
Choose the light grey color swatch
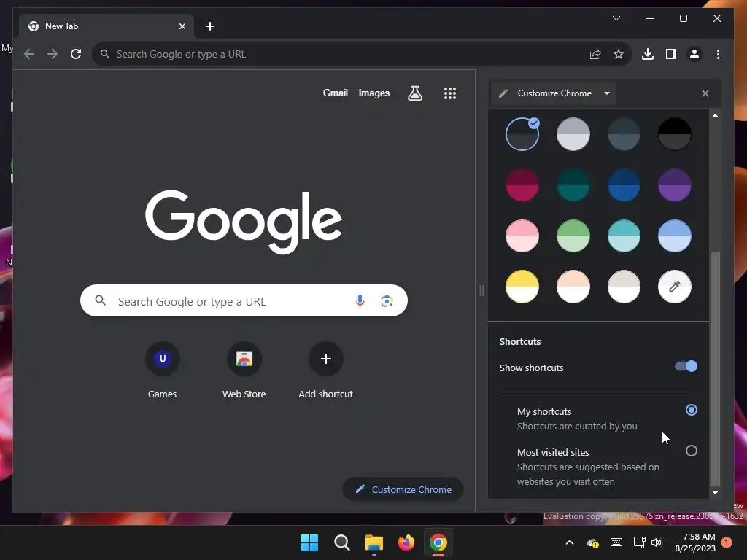573,134
